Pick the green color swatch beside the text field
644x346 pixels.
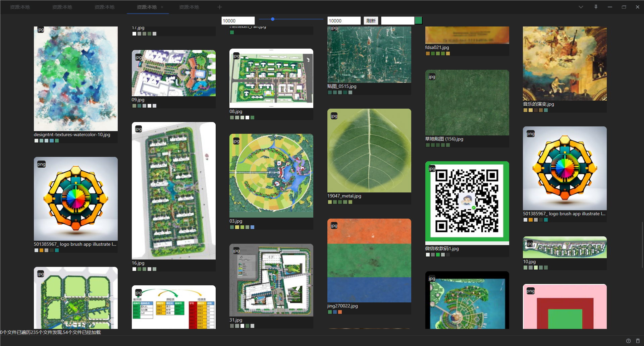coord(418,20)
